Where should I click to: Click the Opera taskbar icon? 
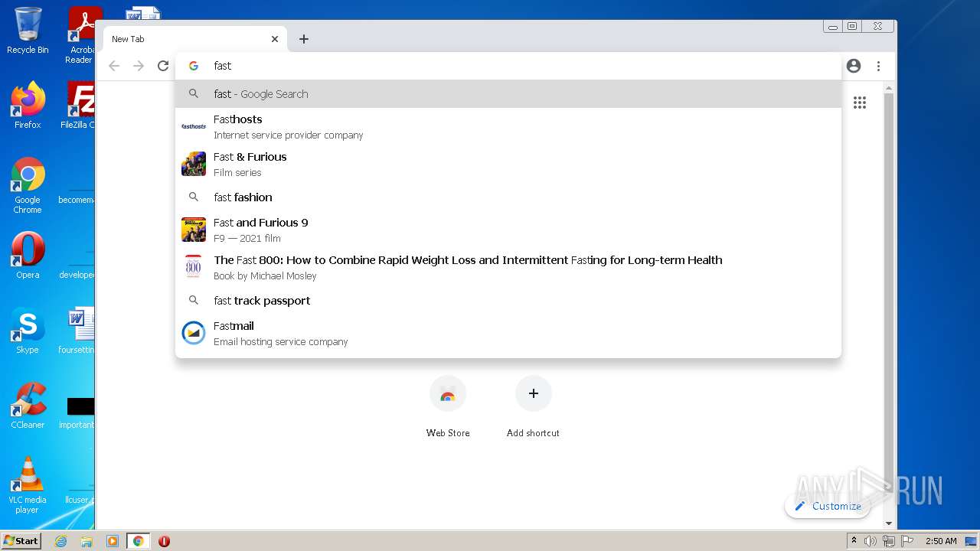pos(164,541)
